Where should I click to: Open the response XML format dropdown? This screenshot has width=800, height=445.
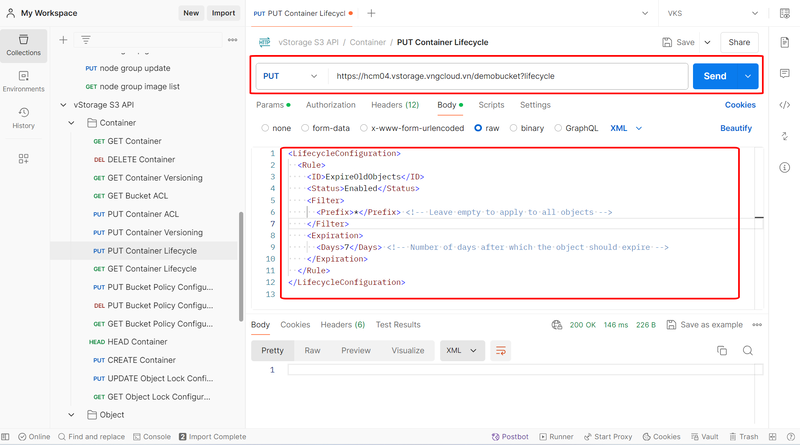pos(462,350)
